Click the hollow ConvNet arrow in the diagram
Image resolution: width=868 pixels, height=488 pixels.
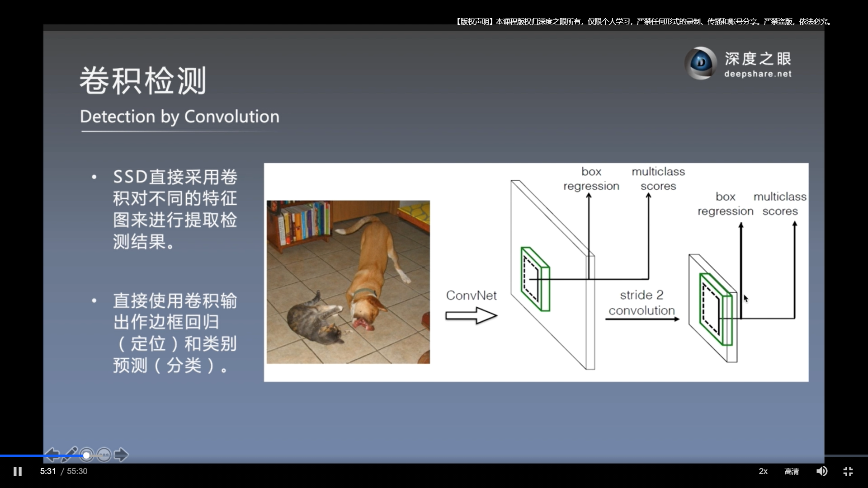[x=471, y=315]
